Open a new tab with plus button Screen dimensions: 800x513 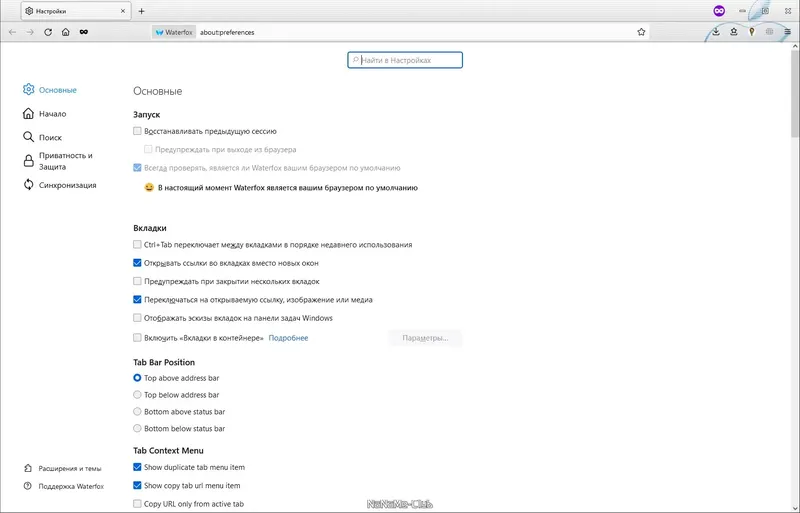pyautogui.click(x=141, y=11)
